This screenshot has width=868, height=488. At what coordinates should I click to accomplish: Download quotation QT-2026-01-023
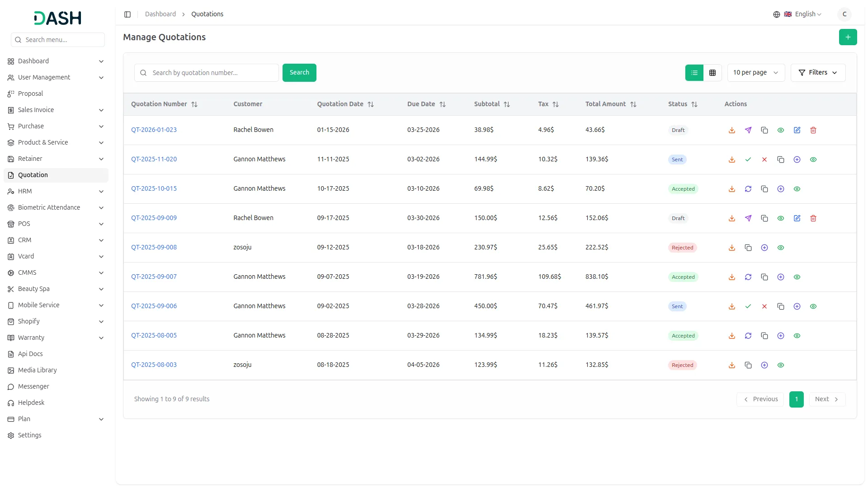731,130
